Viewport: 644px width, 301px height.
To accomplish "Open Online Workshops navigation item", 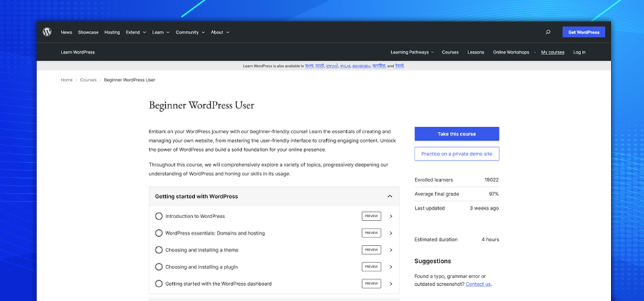I will click(511, 52).
